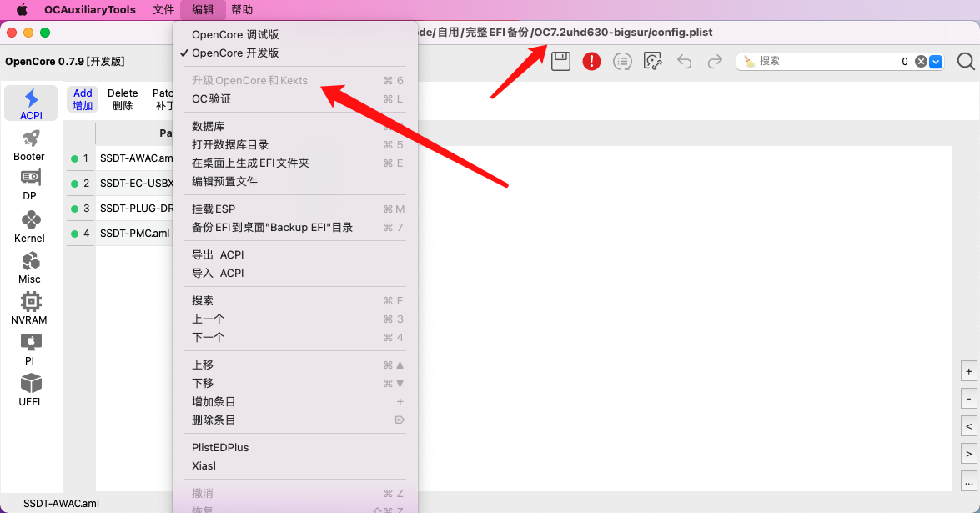Click OpenCore 0.7.9 [开发版] label
This screenshot has height=513, width=980.
pos(65,61)
